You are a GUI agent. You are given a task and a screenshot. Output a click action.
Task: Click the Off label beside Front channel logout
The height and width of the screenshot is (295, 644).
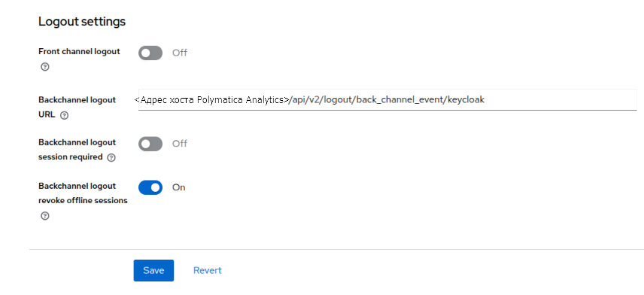tap(180, 53)
